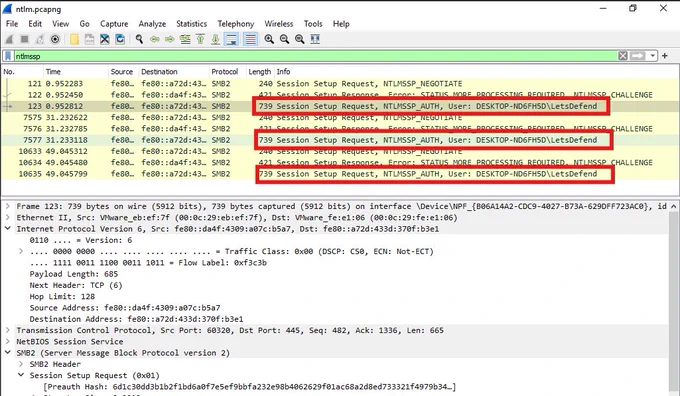Clear the display filter with X button
The width and height of the screenshot is (680, 396).
pyautogui.click(x=623, y=56)
